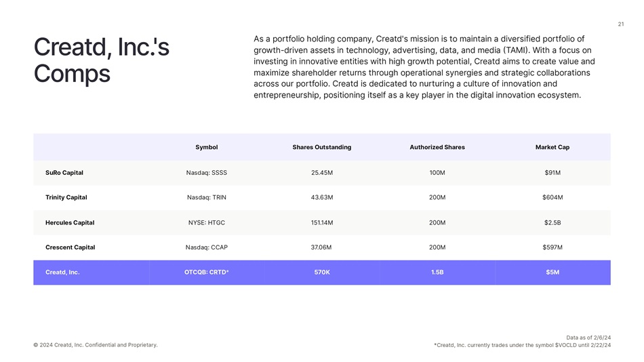The height and width of the screenshot is (362, 644).
Task: Select the Trinity Capital row label
Action: (66, 197)
